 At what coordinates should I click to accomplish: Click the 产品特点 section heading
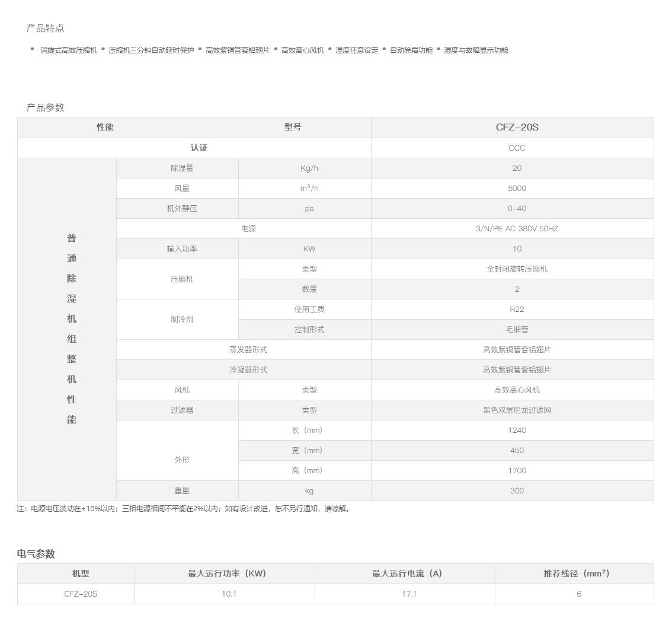coord(45,28)
